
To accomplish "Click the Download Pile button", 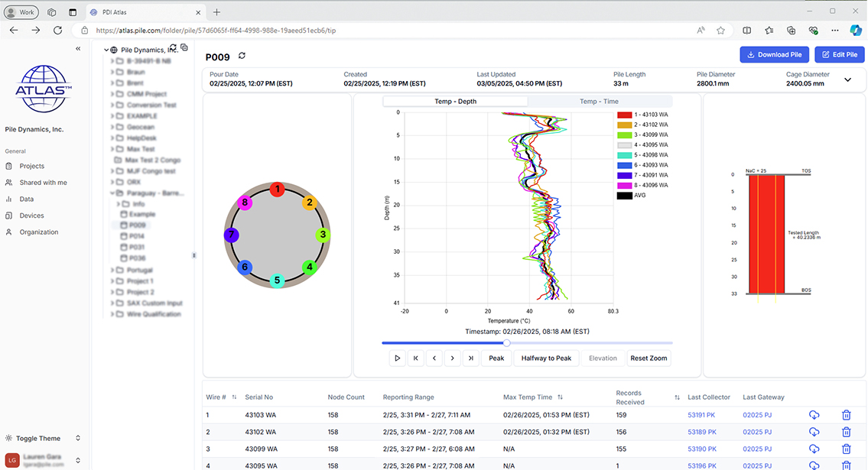I will click(775, 55).
